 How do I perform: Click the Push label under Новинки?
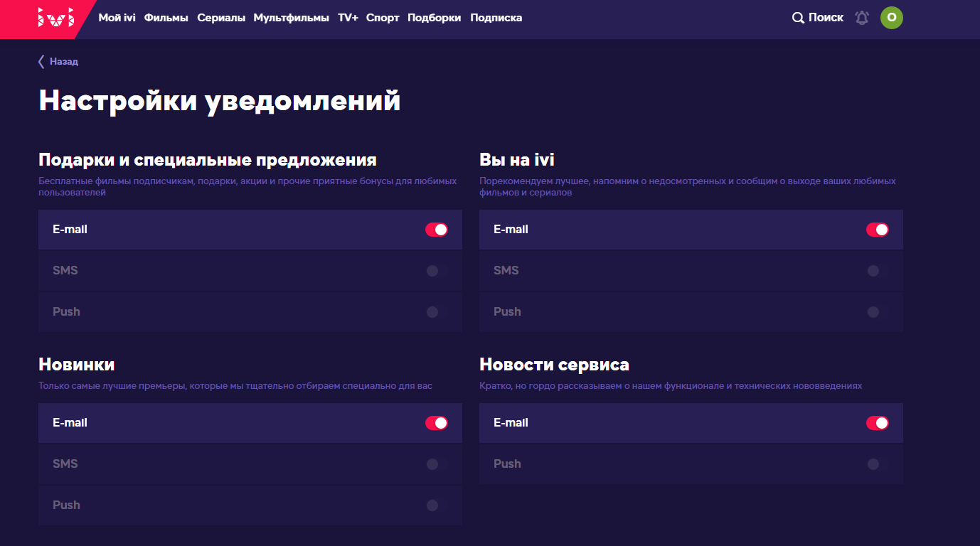(x=66, y=505)
